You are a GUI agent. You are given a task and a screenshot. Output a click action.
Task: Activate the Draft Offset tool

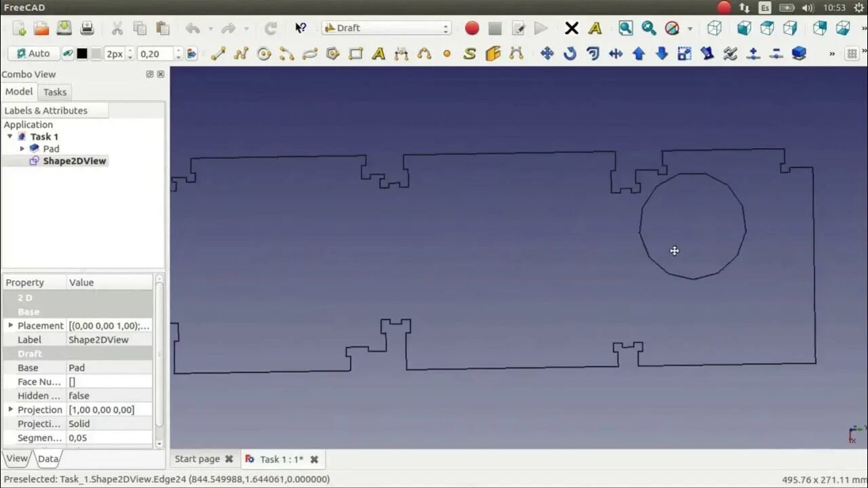click(x=593, y=54)
